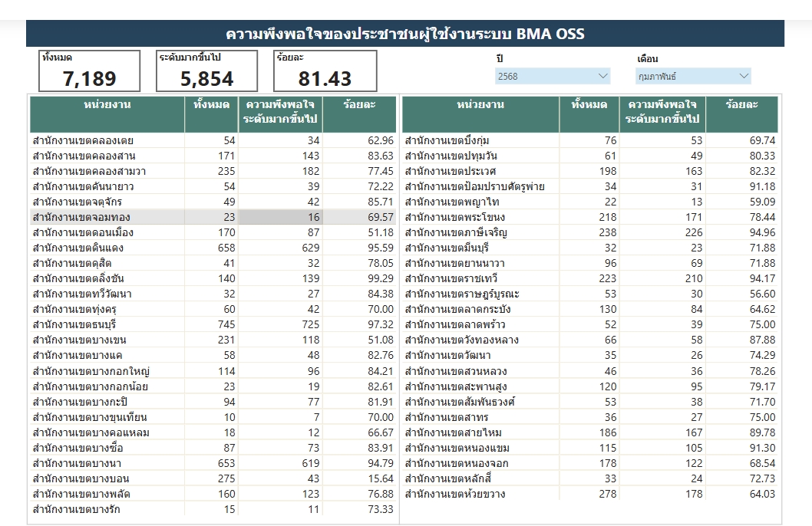
Task: Select row สำนักงานเขตประเวศ
Action: click(590, 171)
